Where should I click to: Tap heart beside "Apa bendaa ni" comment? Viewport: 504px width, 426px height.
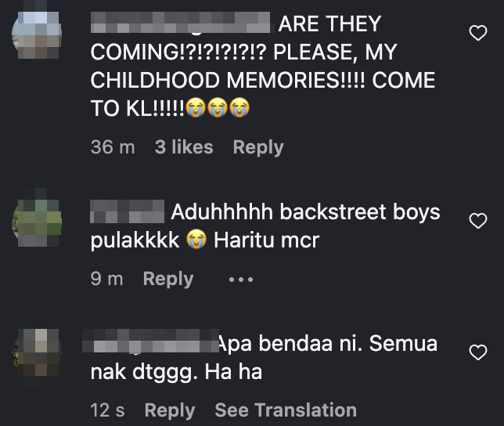pos(478,352)
